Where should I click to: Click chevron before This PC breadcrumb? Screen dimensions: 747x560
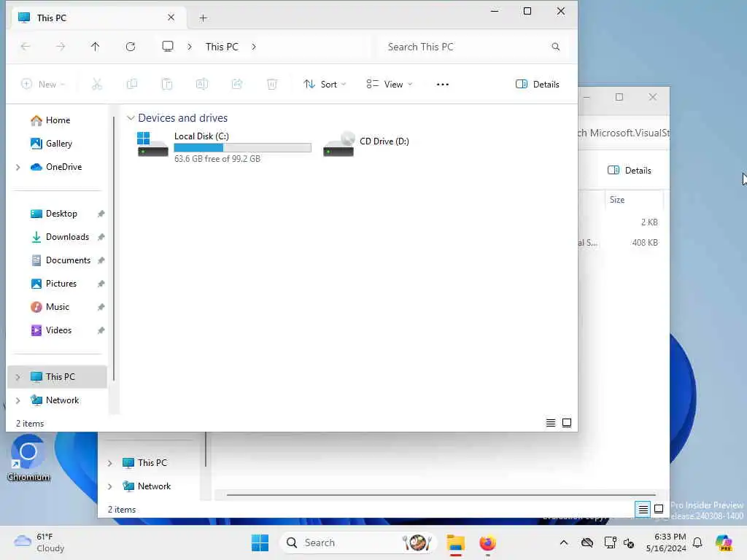click(x=190, y=47)
